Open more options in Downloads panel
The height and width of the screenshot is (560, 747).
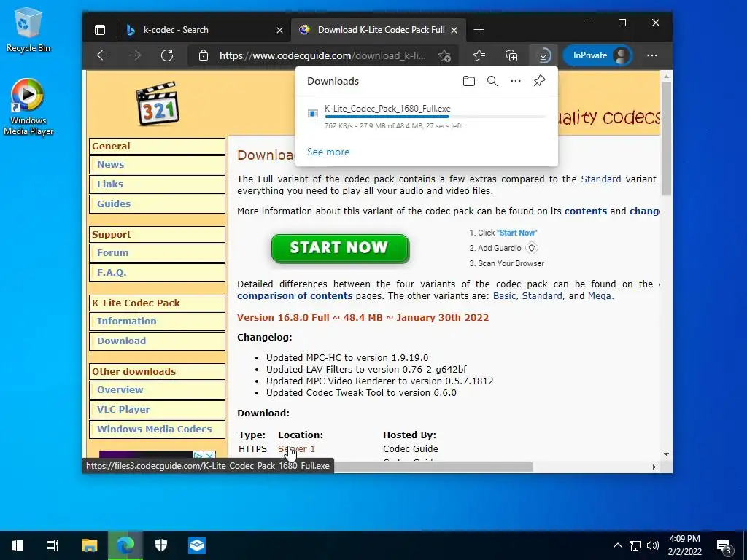click(516, 81)
